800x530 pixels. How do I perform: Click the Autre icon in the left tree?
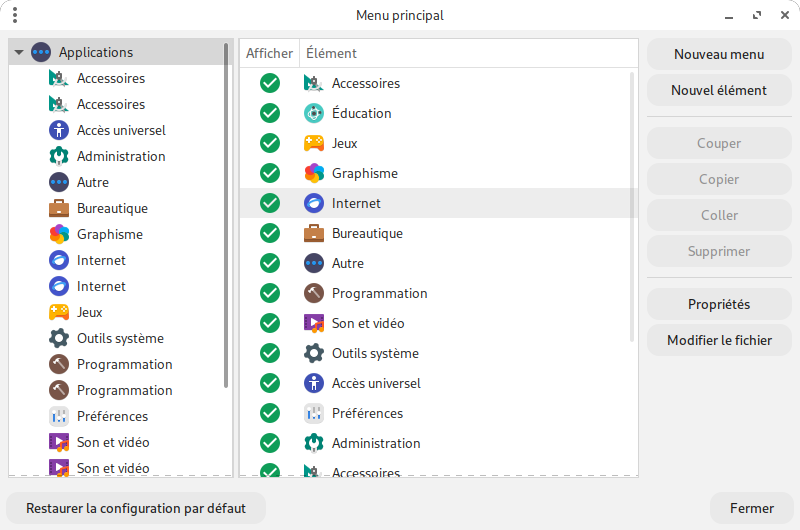[x=59, y=182]
